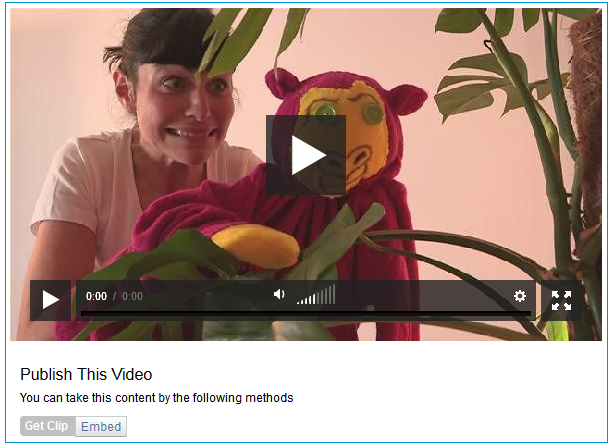The image size is (613, 448).
Task: Click the Publish This Video heading
Action: point(86,375)
